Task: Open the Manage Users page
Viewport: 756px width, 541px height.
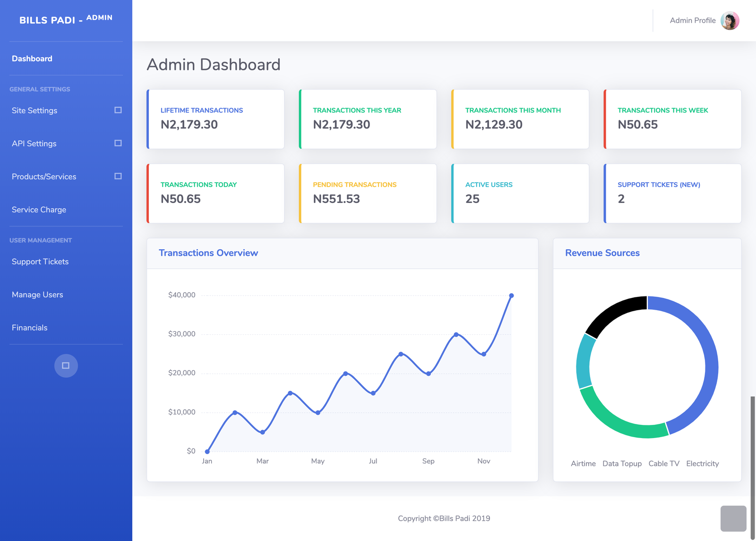Action: (37, 295)
